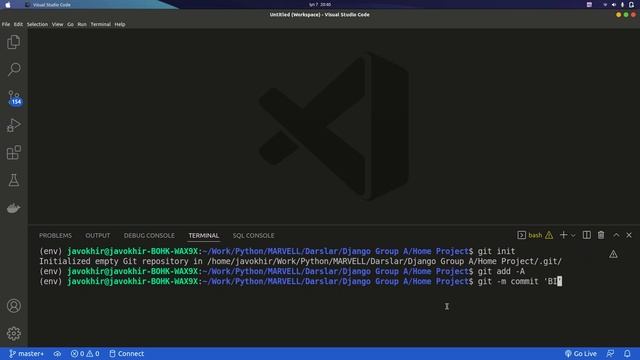Select the Terminal tab
The image size is (640, 360).
point(204,236)
